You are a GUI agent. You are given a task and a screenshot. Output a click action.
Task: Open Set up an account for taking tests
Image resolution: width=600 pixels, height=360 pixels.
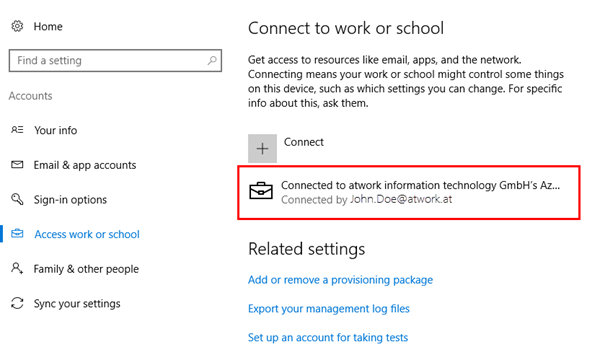[328, 337]
